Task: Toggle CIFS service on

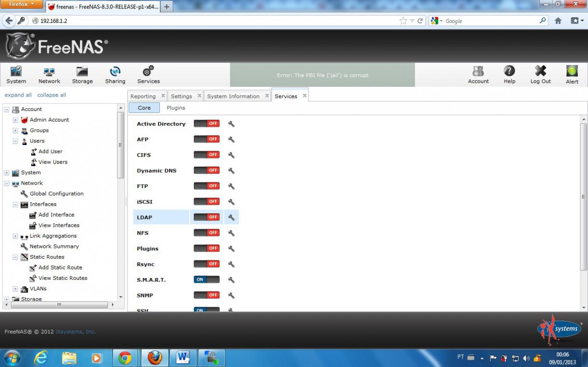Action: [x=206, y=155]
